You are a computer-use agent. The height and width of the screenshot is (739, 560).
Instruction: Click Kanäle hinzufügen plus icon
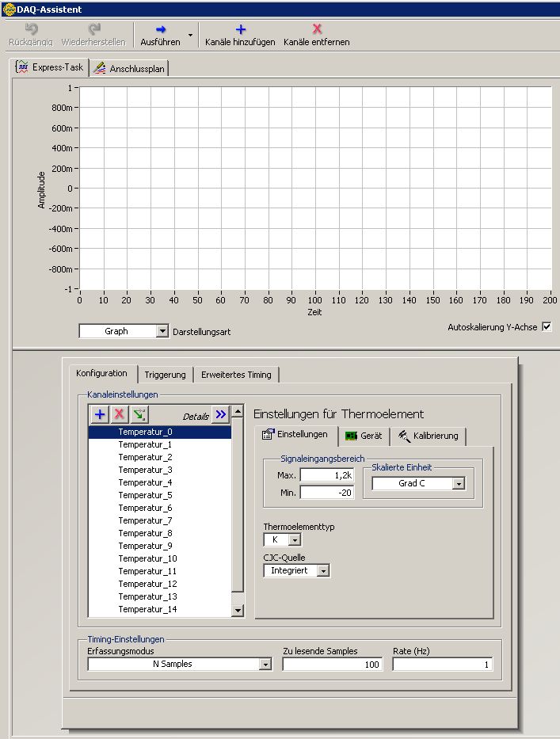[x=241, y=29]
